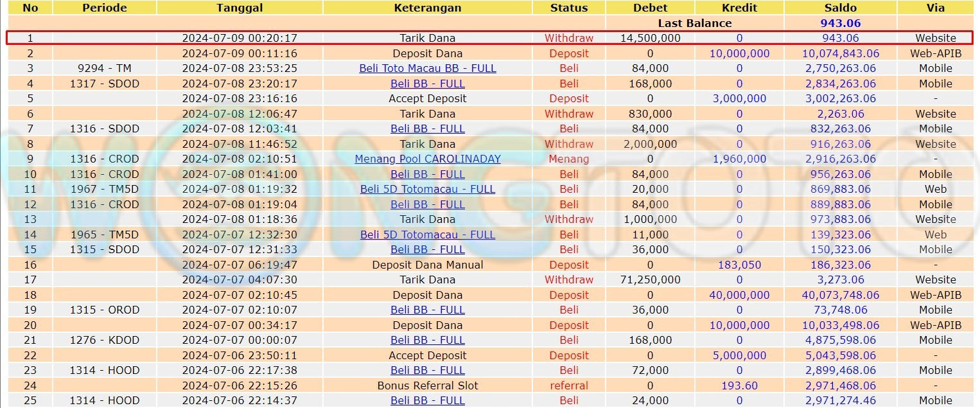Image resolution: width=980 pixels, height=408 pixels.
Task: Click the Status column header
Action: pyautogui.click(x=568, y=8)
